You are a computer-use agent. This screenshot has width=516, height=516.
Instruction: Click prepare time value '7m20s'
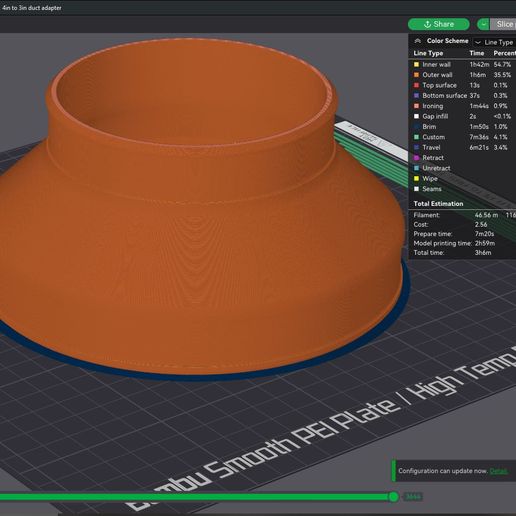coord(484,234)
